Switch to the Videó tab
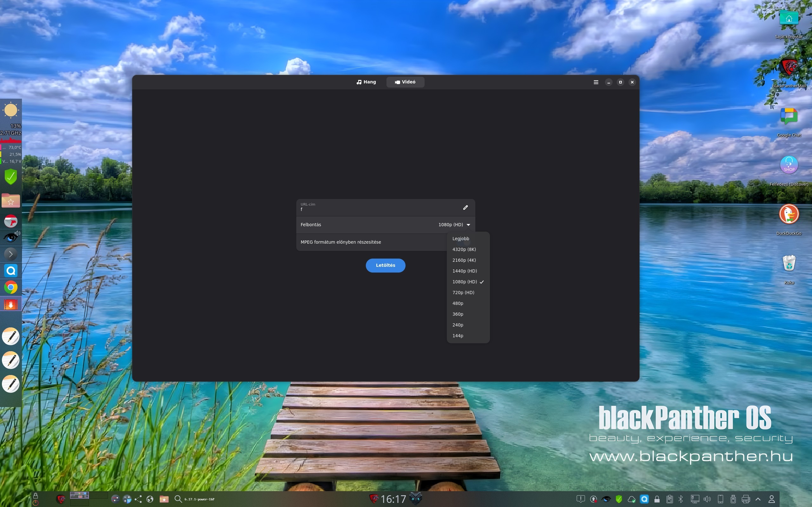 (x=405, y=82)
